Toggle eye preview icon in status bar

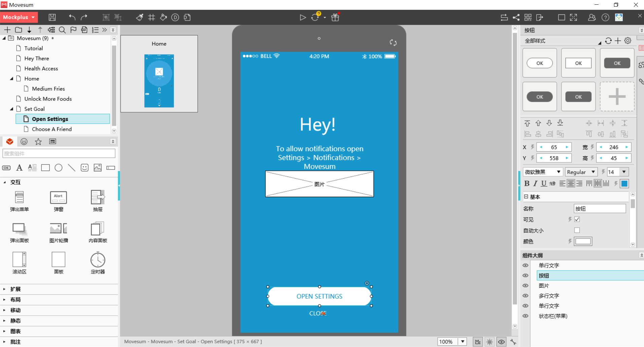click(x=502, y=342)
